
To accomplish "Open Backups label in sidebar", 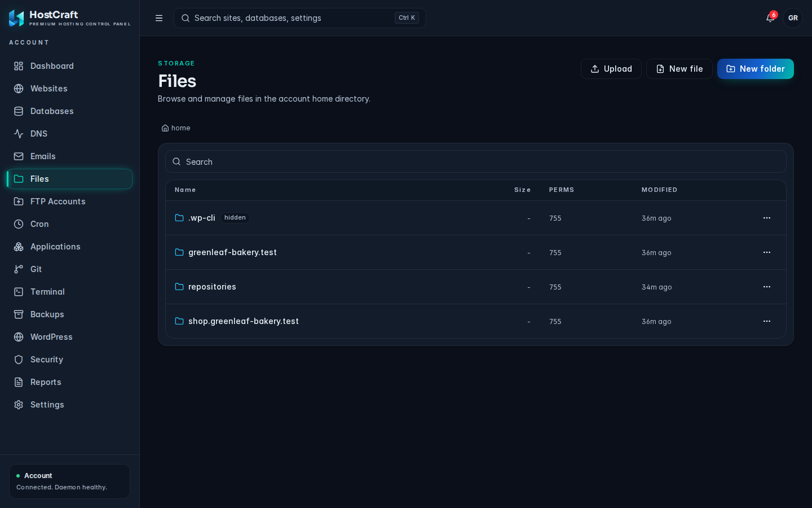I will [x=47, y=314].
